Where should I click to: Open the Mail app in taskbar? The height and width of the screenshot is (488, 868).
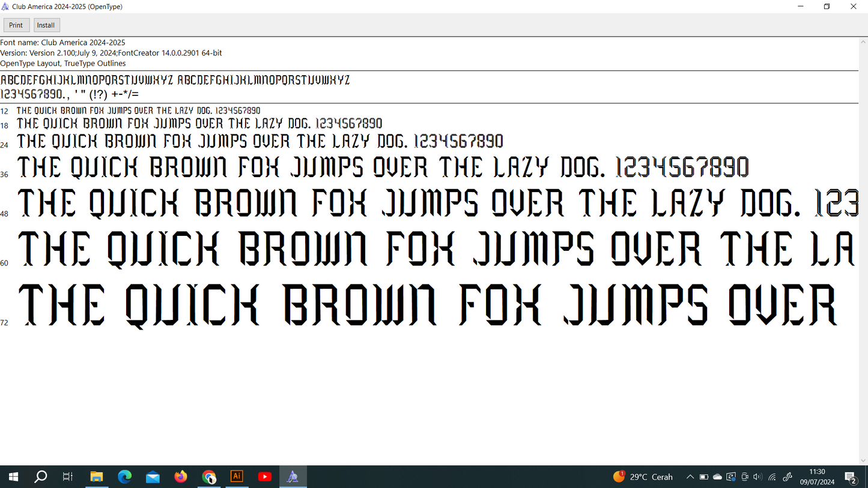click(x=153, y=477)
